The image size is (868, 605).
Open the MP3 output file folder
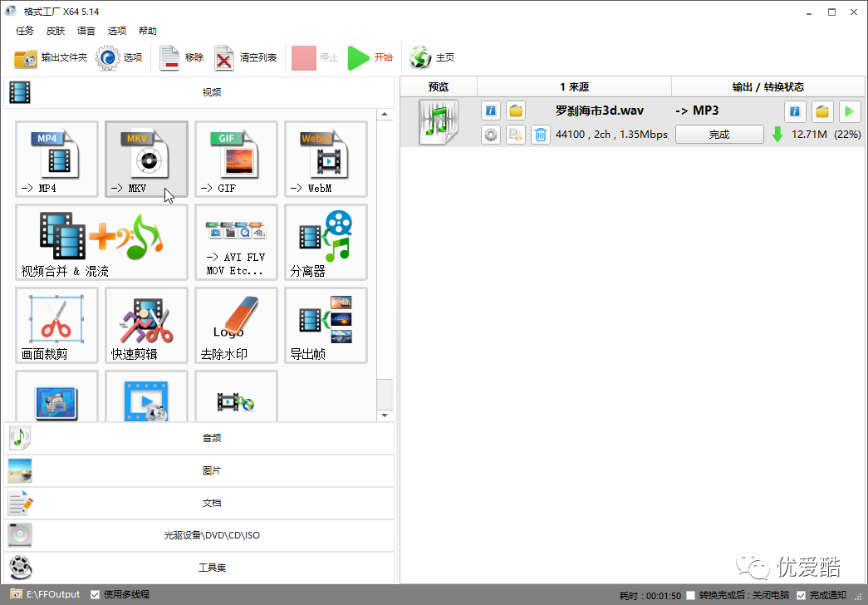[822, 111]
